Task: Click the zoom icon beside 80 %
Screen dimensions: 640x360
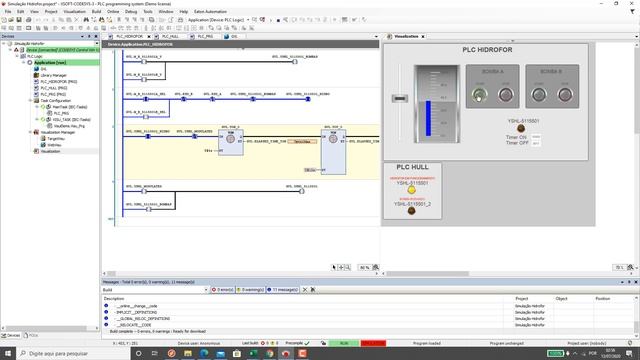Action: click(376, 267)
